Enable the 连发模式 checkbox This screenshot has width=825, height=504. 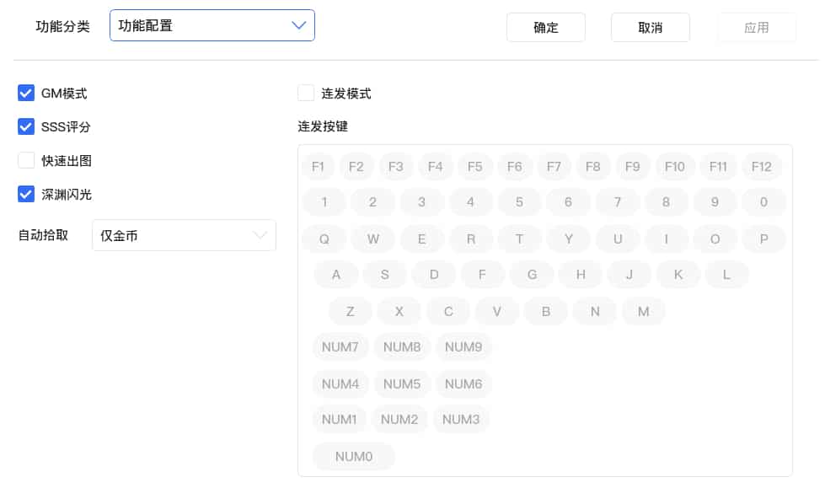click(x=307, y=93)
